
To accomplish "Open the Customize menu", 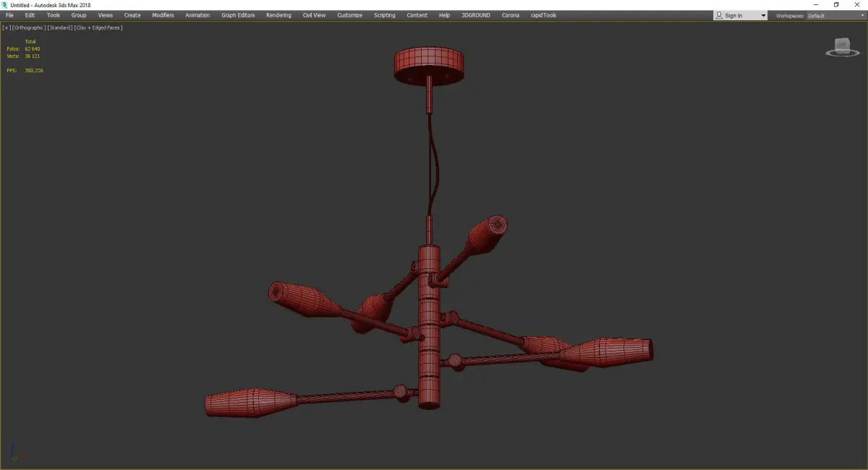I will tap(349, 15).
